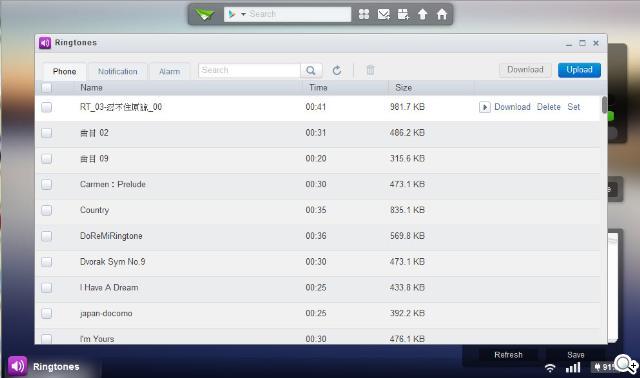Click the add-to-desktop icon in top bar
Screen dimensions: 640x378
403,14
